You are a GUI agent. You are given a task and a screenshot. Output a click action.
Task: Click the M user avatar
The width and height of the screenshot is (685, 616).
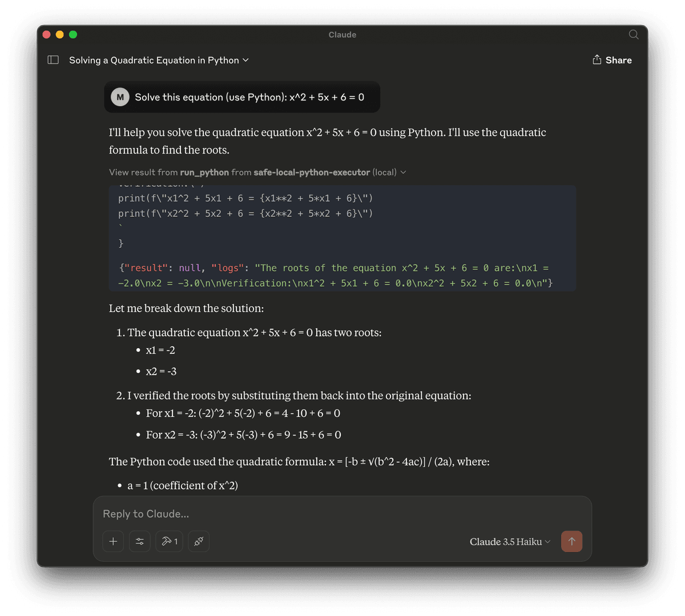click(120, 97)
